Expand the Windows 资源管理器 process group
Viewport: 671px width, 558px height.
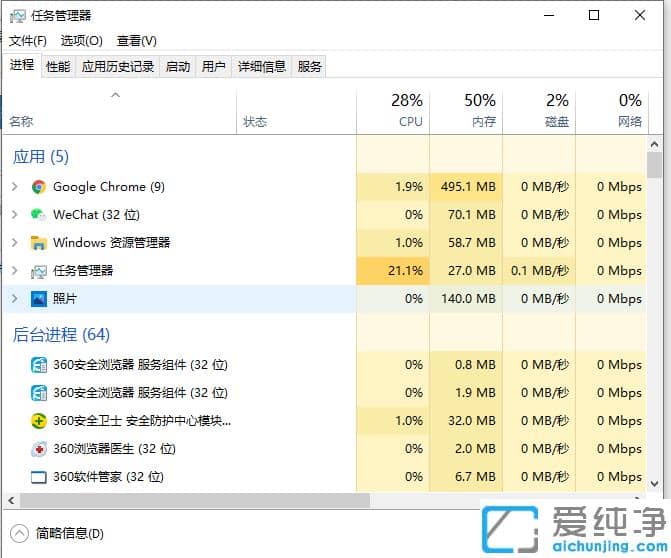pos(14,243)
